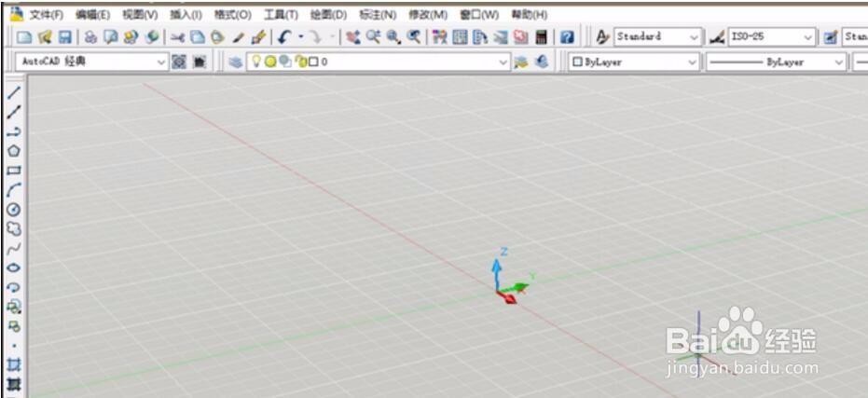Open the DesignCenter icon

[460, 37]
